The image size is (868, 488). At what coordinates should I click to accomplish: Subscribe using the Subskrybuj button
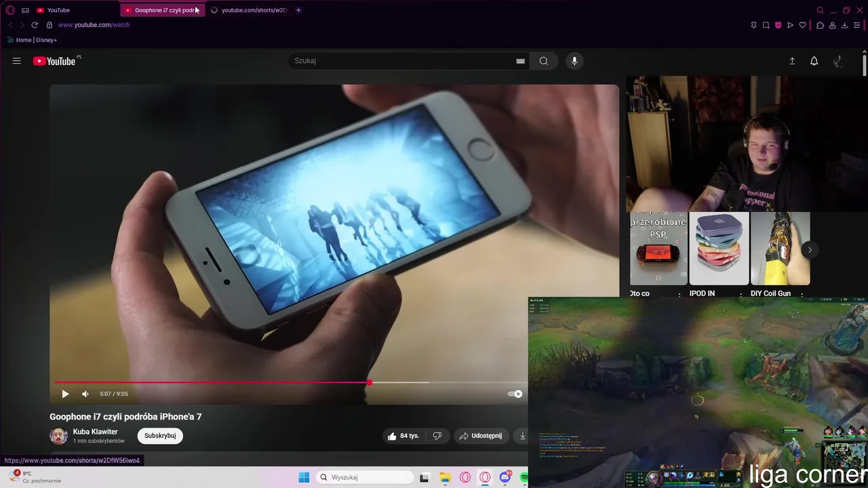pos(160,436)
